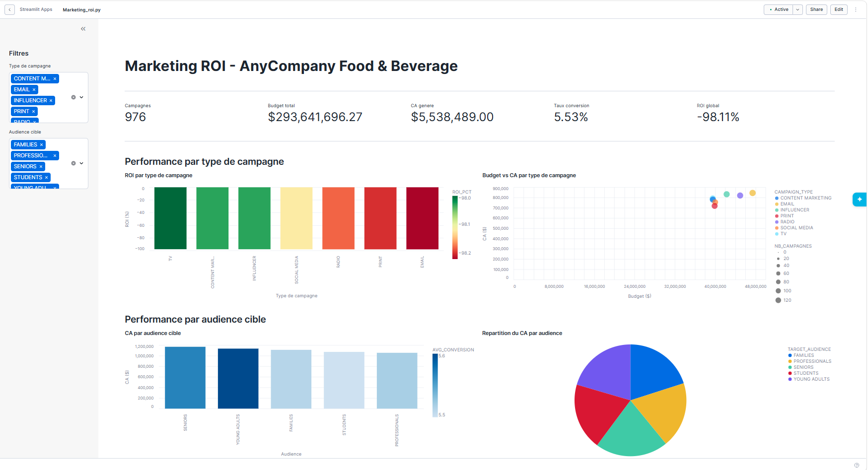Clear all audience cible selections
Screen dimensions: 868x470
(x=73, y=163)
